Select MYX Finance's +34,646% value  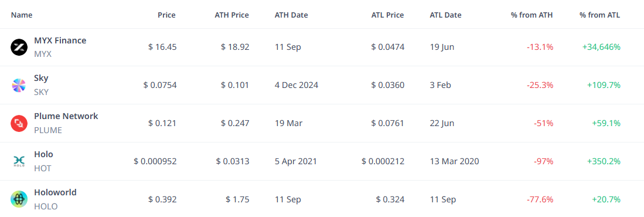click(x=601, y=48)
